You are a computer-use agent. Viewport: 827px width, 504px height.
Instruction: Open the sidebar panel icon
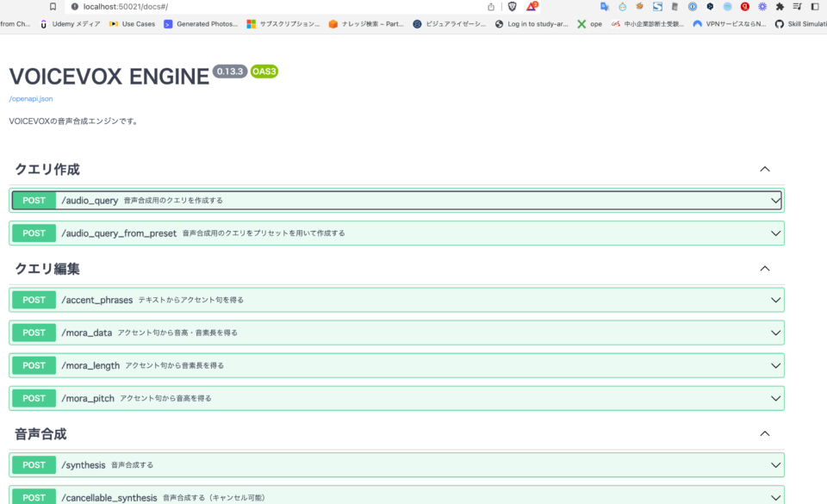click(x=813, y=8)
